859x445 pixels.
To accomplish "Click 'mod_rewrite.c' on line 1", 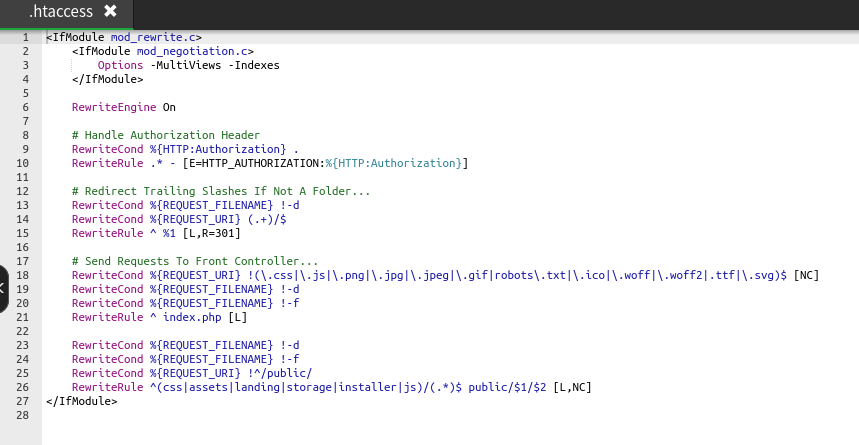I will point(153,37).
